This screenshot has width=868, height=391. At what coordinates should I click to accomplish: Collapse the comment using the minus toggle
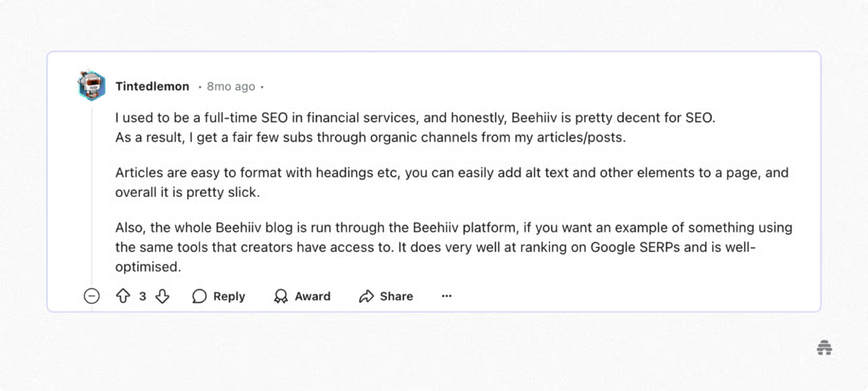(91, 296)
